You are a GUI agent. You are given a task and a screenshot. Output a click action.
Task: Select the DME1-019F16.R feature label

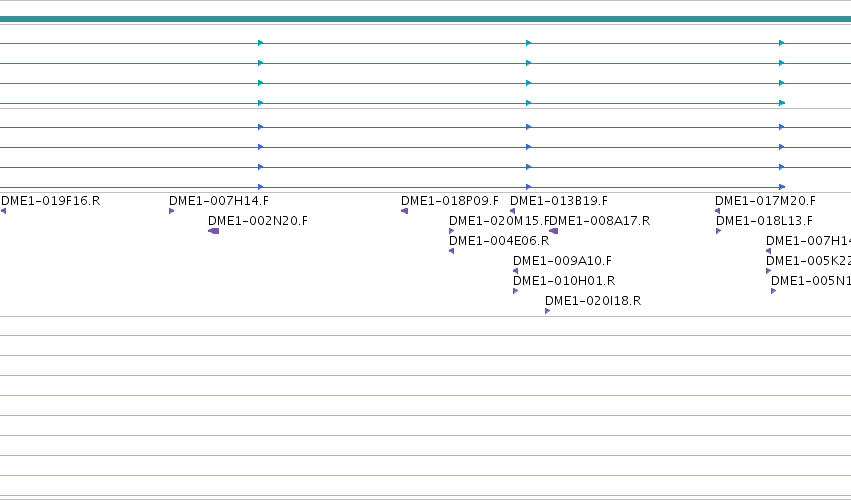pos(51,201)
